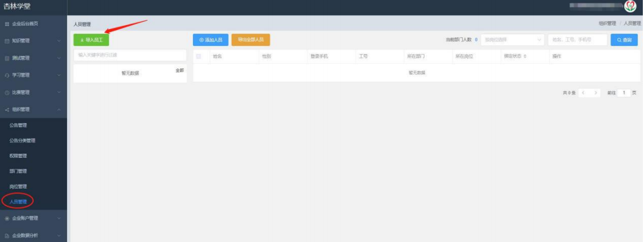
Task: Click 组织管理 in the breadcrumb
Action: coord(607,24)
